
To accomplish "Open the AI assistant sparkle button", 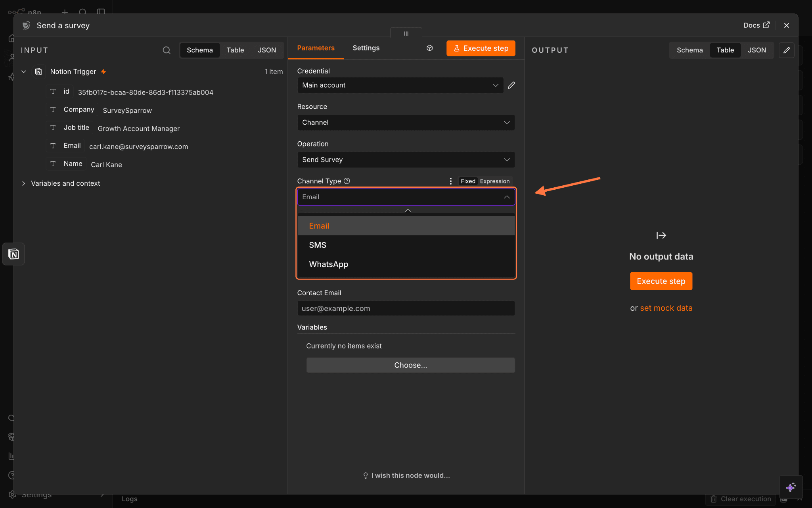I will click(791, 487).
